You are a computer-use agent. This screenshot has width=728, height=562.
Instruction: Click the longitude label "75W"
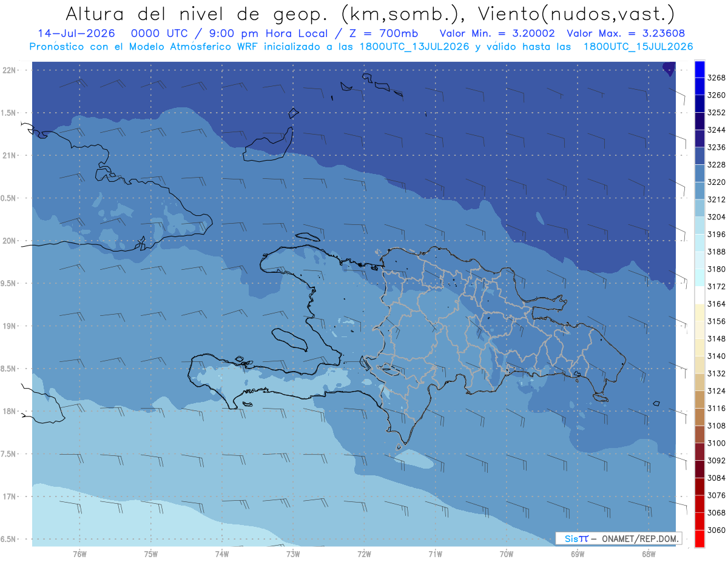point(151,554)
